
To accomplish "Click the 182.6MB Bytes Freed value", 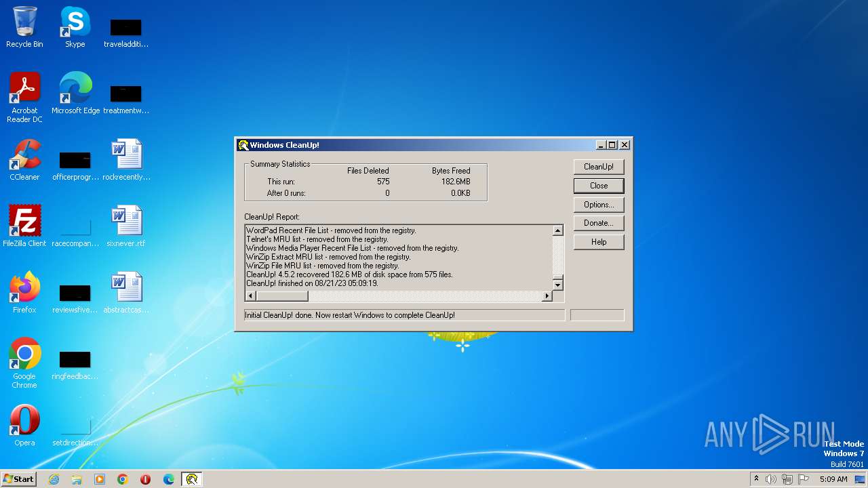I will [x=456, y=182].
